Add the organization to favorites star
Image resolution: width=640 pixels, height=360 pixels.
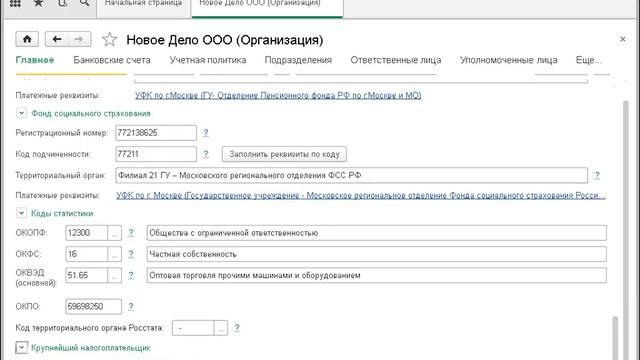109,40
